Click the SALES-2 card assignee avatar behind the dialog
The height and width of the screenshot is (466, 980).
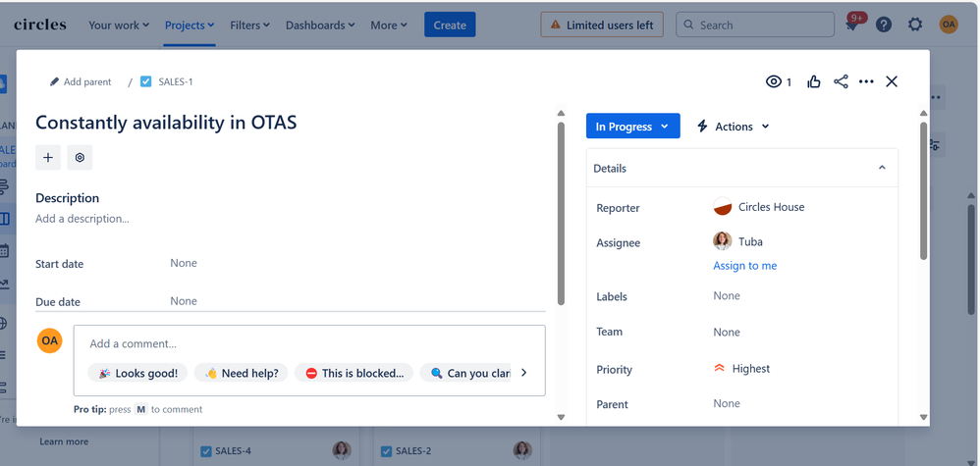click(522, 450)
